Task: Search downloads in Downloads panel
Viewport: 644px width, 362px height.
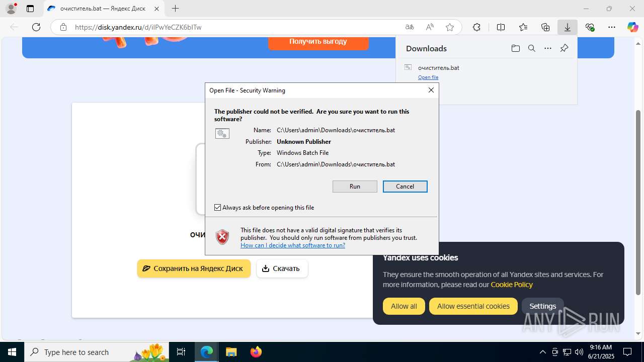Action: (x=532, y=48)
